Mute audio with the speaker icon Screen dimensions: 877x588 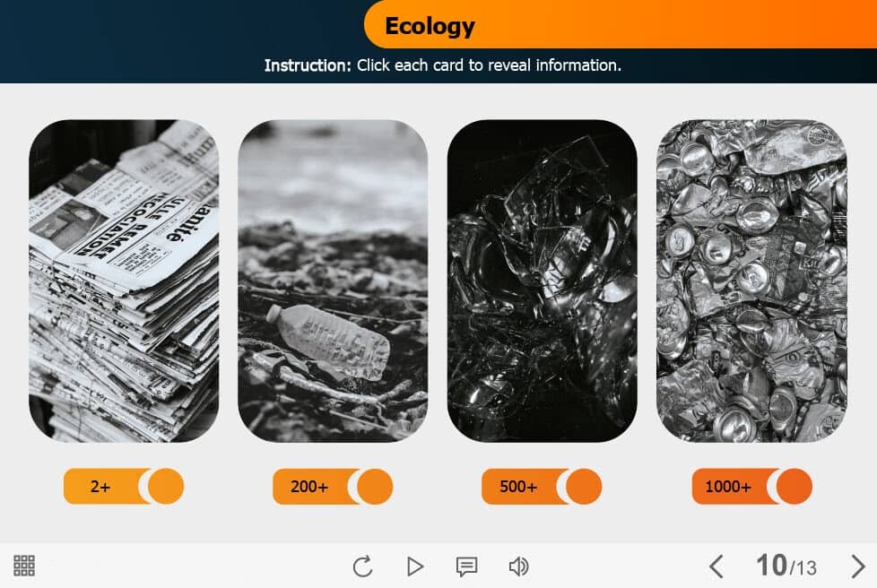tap(518, 566)
